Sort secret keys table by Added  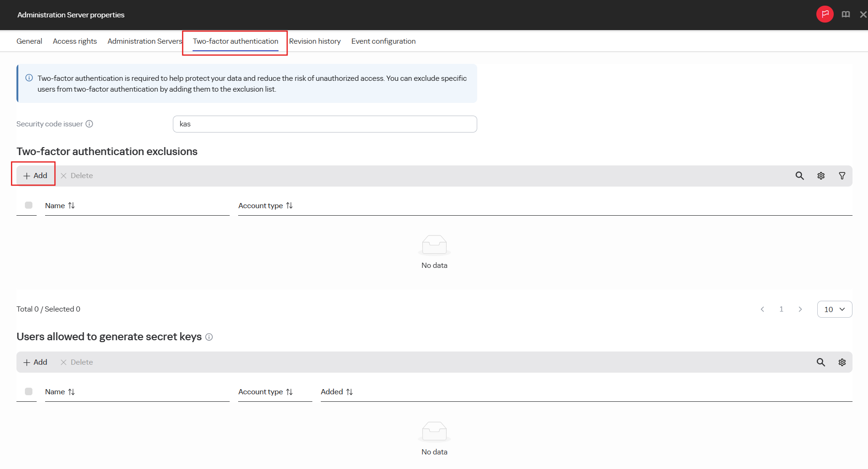[337, 392]
